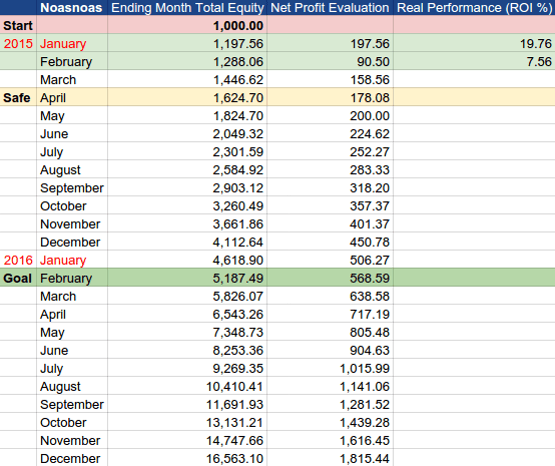
Task: Click Goal February equity 5,187.49 cell
Action: 187,278
